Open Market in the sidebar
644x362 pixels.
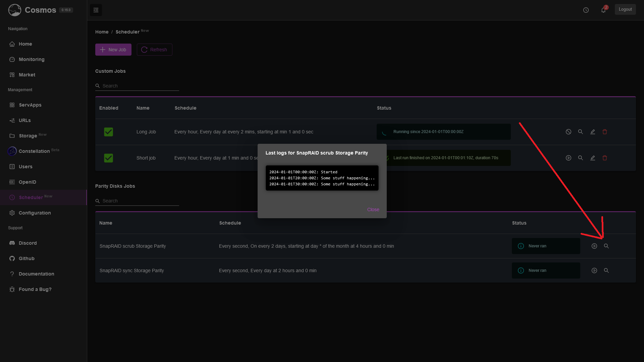[x=44, y=75]
